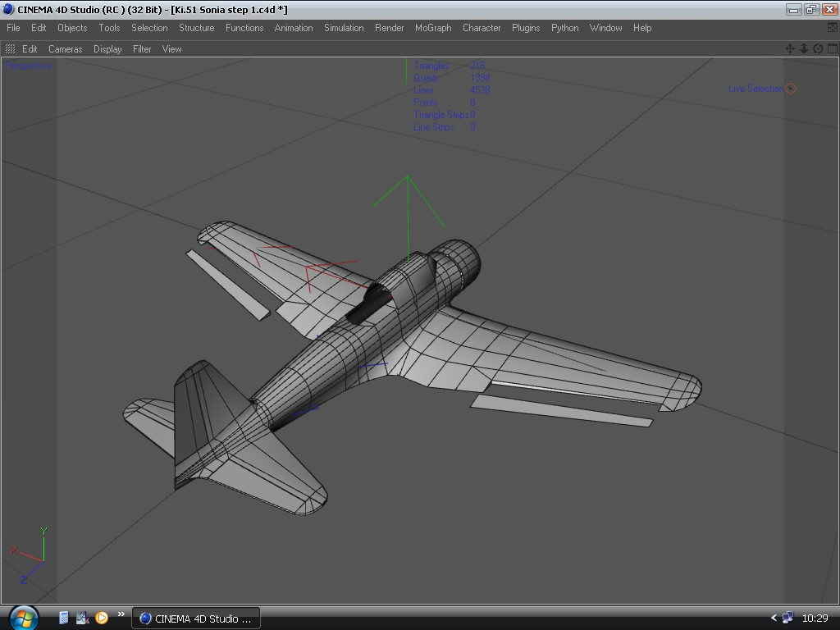Click the second quick launch taskbar icon

[x=83, y=619]
